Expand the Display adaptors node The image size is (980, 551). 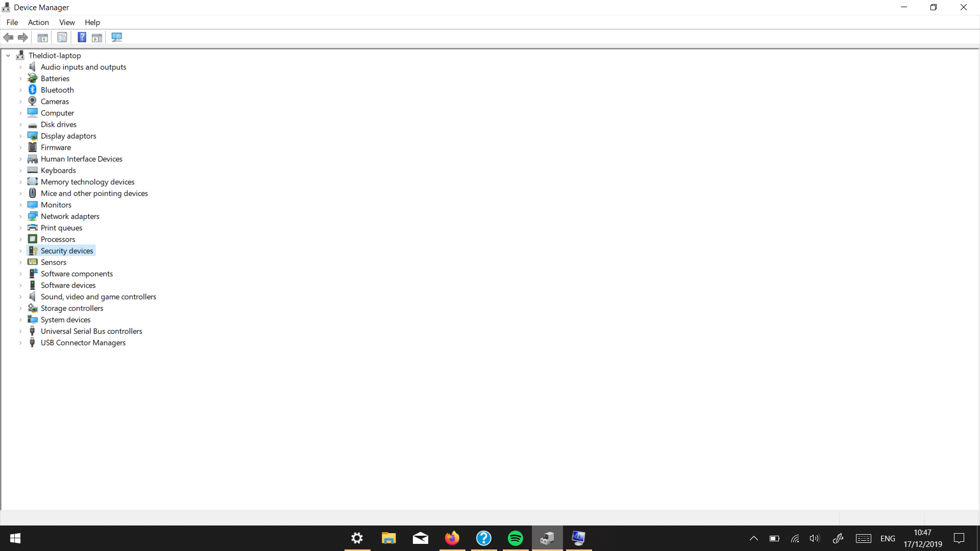coord(20,136)
